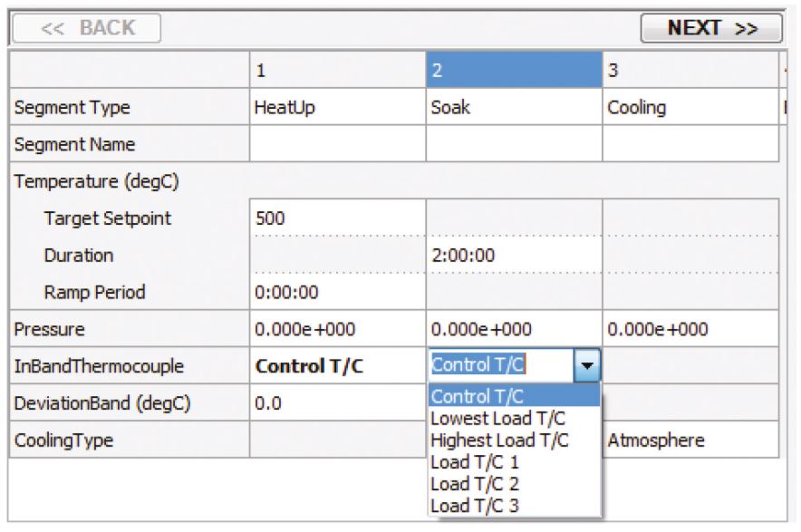This screenshot has width=801, height=532.
Task: Click the CoolingType cell showing Atmosphere
Action: tap(690, 441)
